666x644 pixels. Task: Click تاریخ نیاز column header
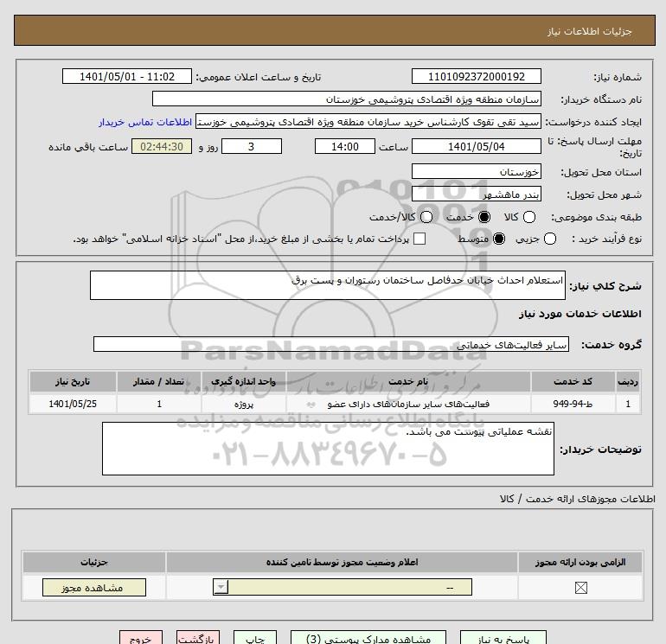click(73, 381)
